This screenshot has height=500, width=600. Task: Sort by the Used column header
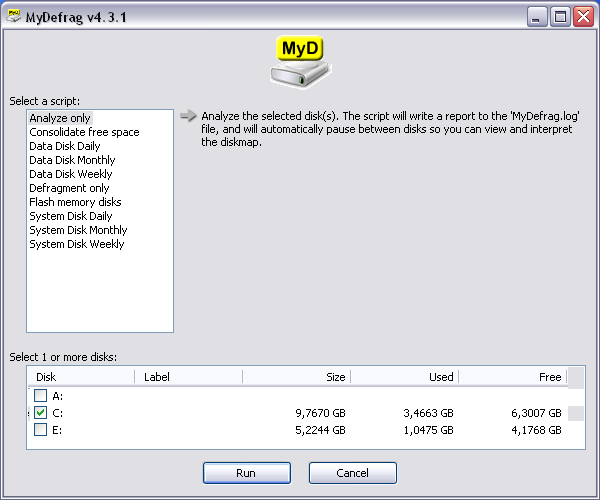pos(405,377)
